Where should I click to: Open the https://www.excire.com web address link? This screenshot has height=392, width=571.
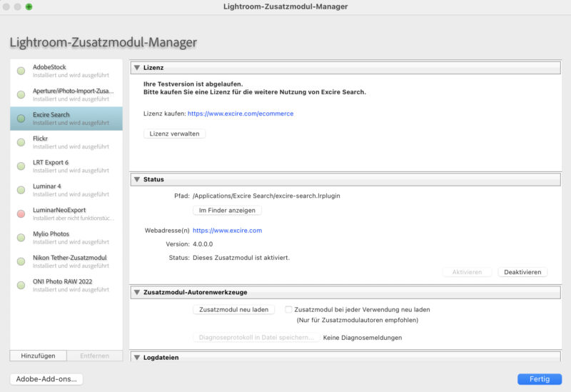pos(227,230)
